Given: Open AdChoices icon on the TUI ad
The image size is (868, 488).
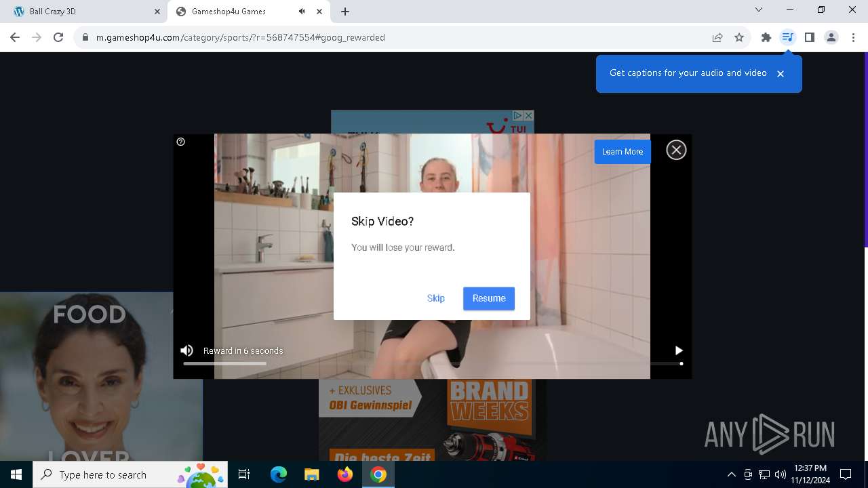Looking at the screenshot, I should tap(517, 116).
